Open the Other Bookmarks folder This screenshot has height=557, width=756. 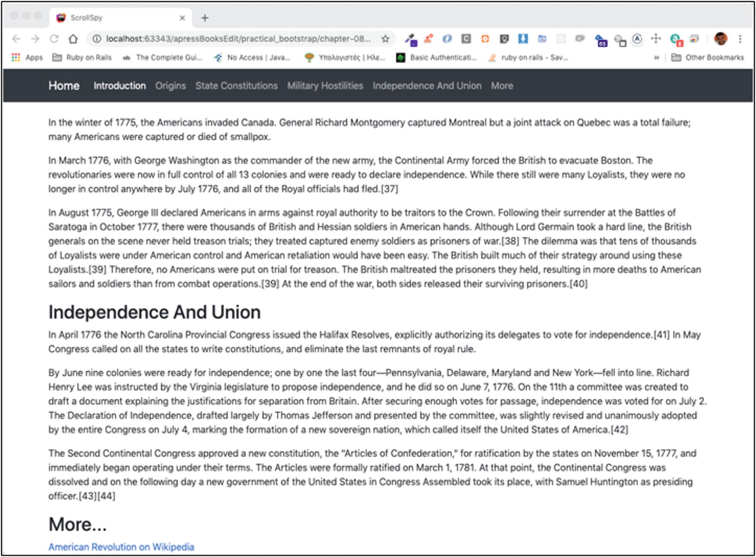(x=707, y=57)
